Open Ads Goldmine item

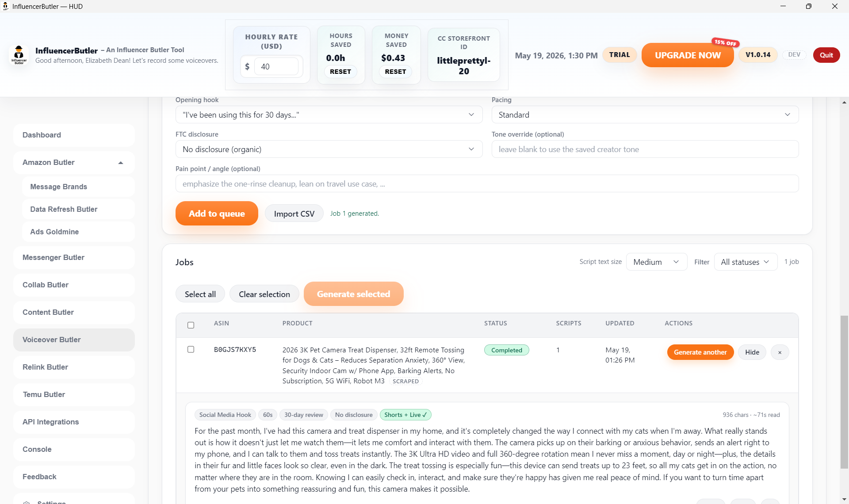78,232
